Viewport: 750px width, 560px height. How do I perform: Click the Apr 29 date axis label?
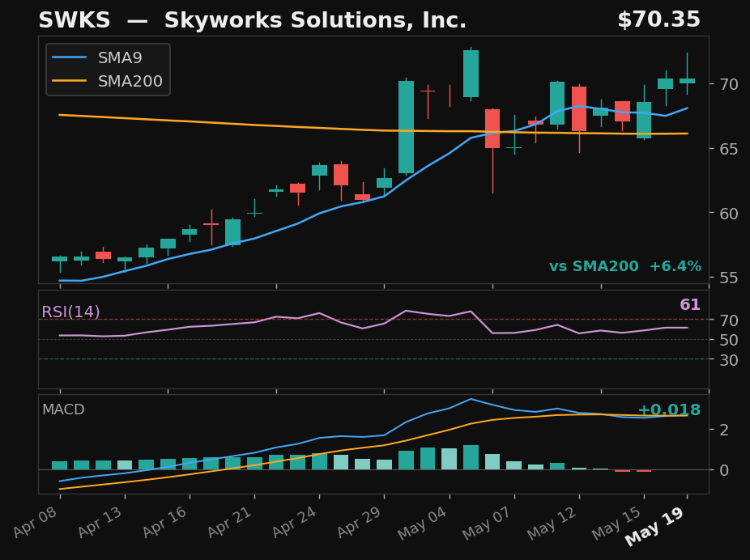click(360, 521)
